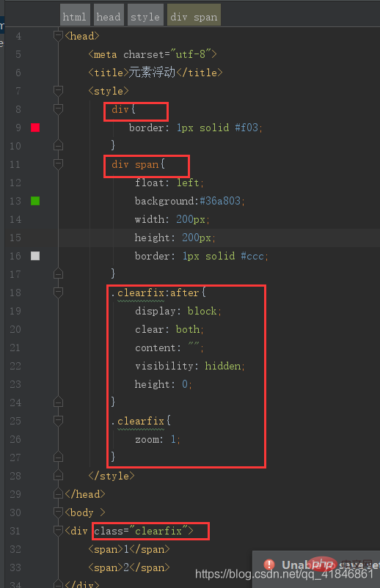The height and width of the screenshot is (588, 380).
Task: Click the div selector on line 8
Action: coord(120,109)
